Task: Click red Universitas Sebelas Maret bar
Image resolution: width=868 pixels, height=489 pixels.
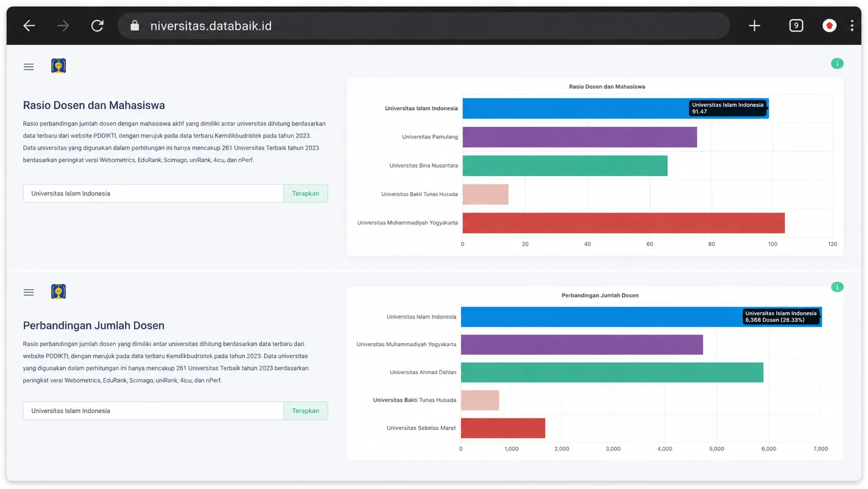Action: pyautogui.click(x=503, y=428)
